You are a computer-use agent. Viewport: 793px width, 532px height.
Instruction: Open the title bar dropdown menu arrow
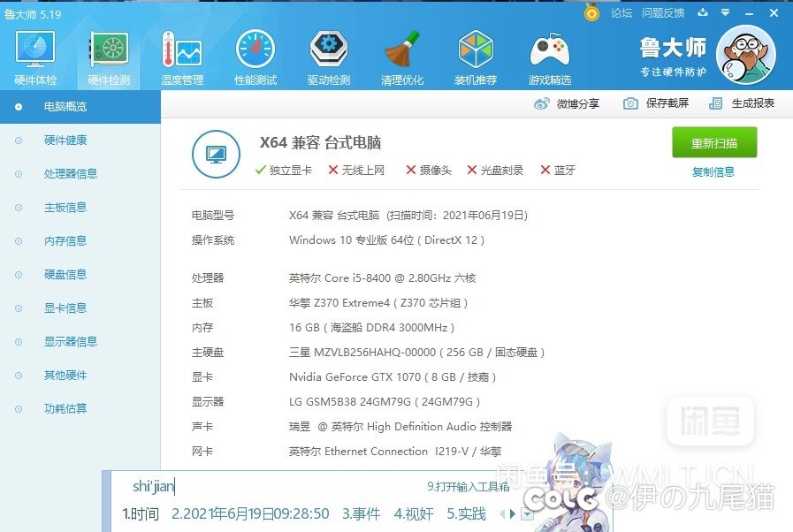tap(725, 12)
